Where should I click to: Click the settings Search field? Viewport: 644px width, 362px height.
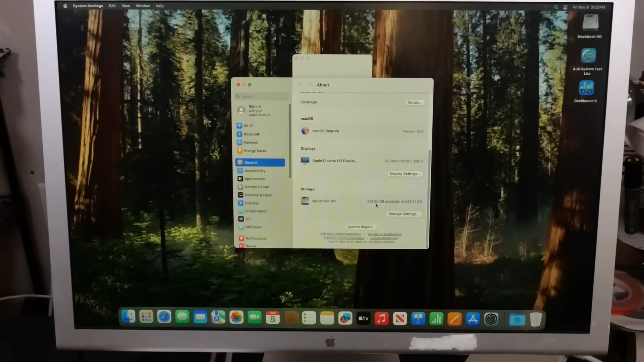[x=262, y=96]
